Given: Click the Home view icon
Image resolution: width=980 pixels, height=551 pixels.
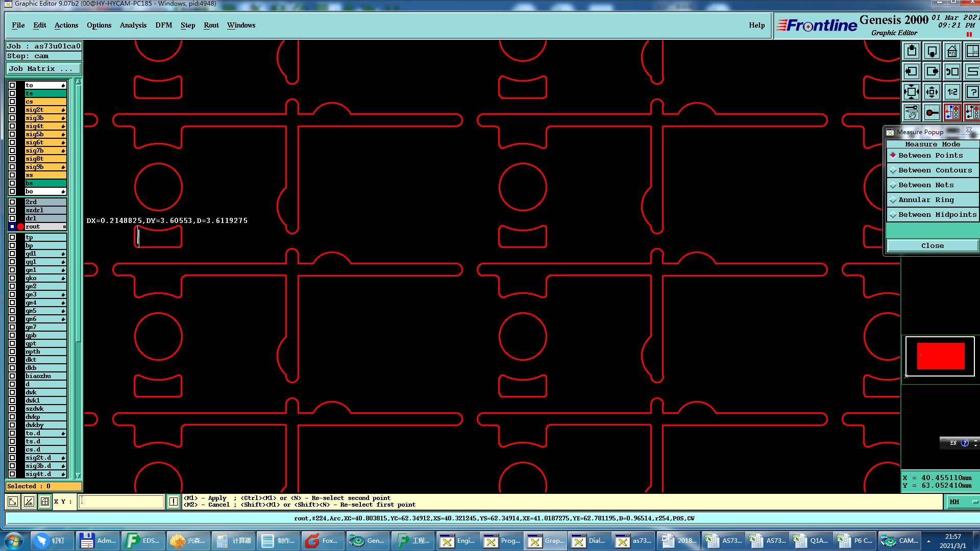Looking at the screenshot, I should [952, 52].
